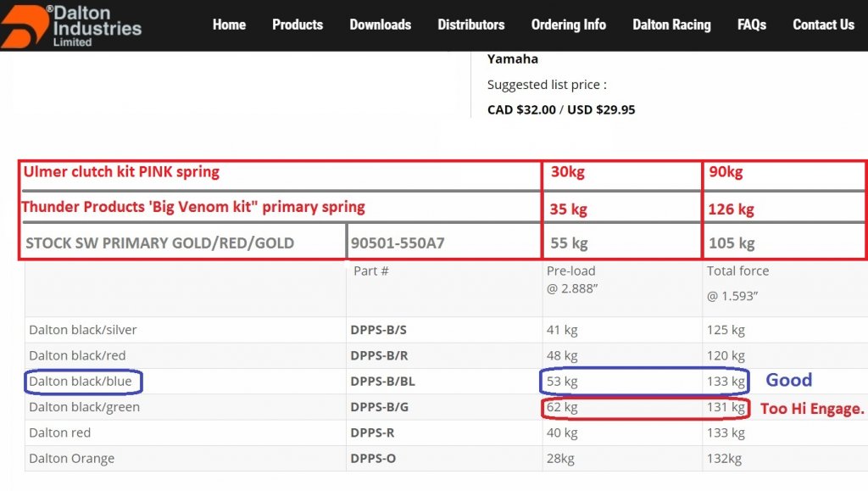Open Ordering Info in the navigation
The height and width of the screenshot is (491, 868).
(569, 25)
